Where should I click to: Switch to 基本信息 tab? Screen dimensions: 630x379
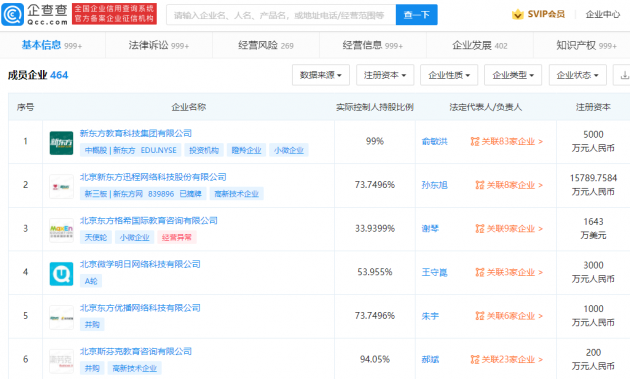pyautogui.click(x=51, y=45)
